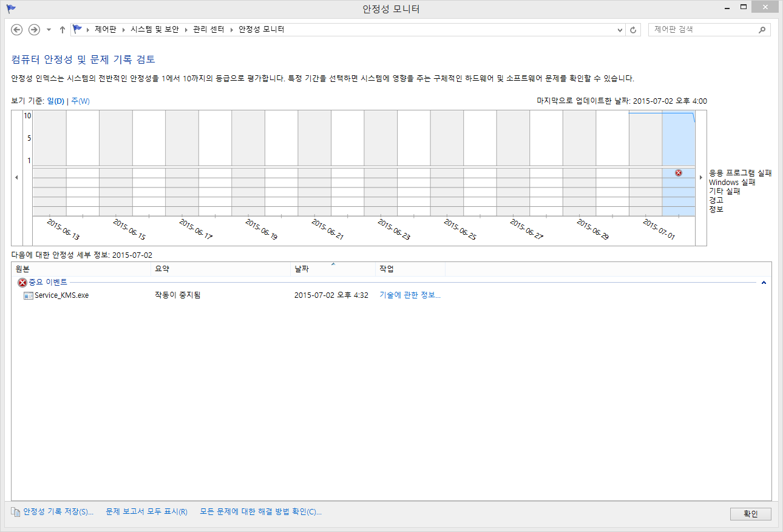Click the 2015-07-02 오후 4:32 date cell
783x532 pixels.
pyautogui.click(x=331, y=295)
